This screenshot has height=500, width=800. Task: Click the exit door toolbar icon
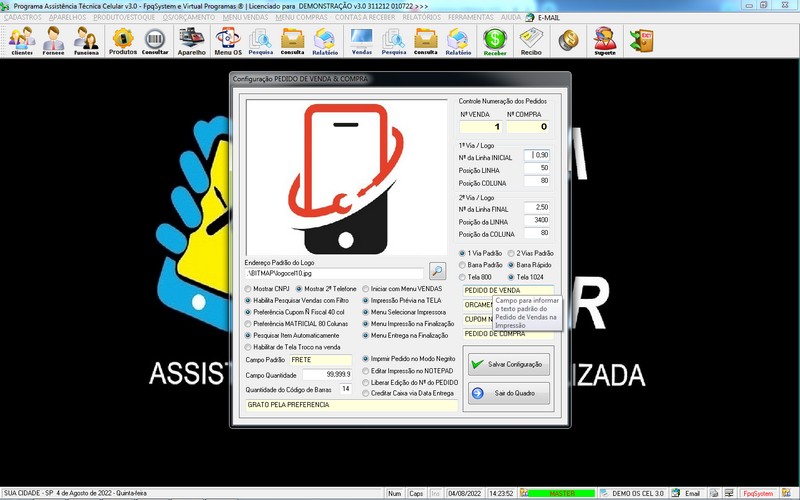[x=641, y=40]
